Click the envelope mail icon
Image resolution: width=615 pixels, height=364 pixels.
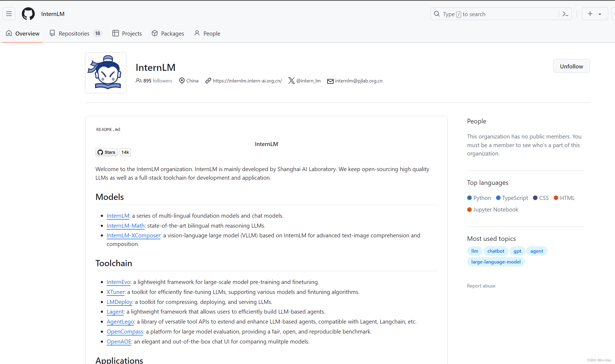click(x=330, y=81)
